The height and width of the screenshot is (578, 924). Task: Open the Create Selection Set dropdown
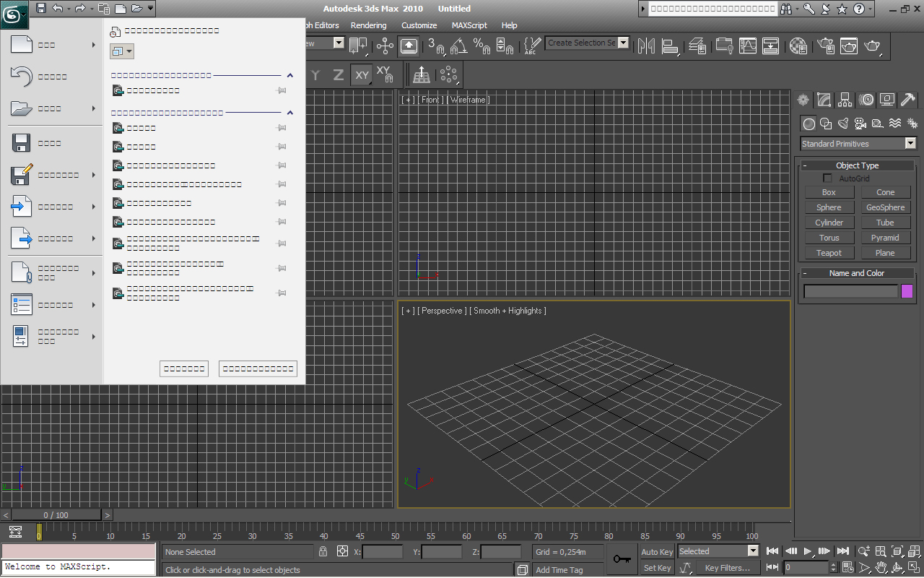coord(623,43)
